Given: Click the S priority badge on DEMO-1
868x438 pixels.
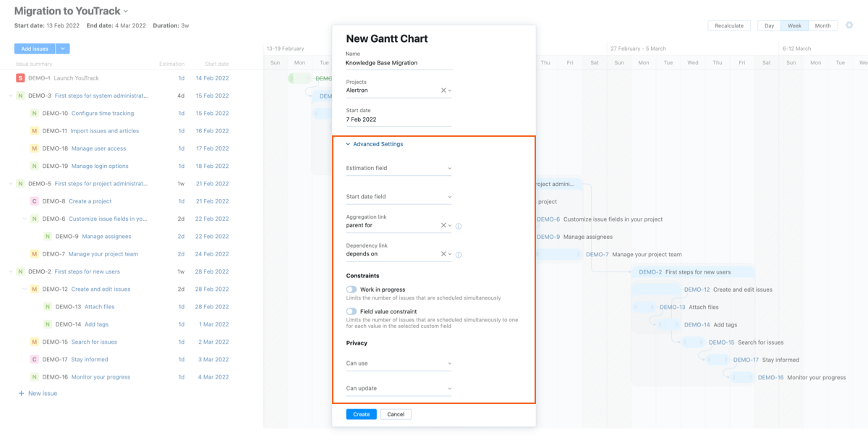Looking at the screenshot, I should click(20, 77).
